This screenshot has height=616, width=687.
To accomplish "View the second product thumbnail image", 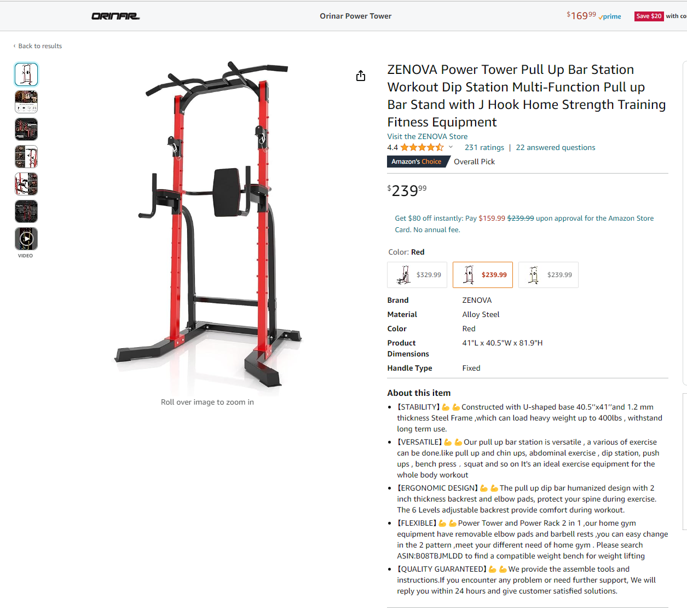I will (x=26, y=102).
